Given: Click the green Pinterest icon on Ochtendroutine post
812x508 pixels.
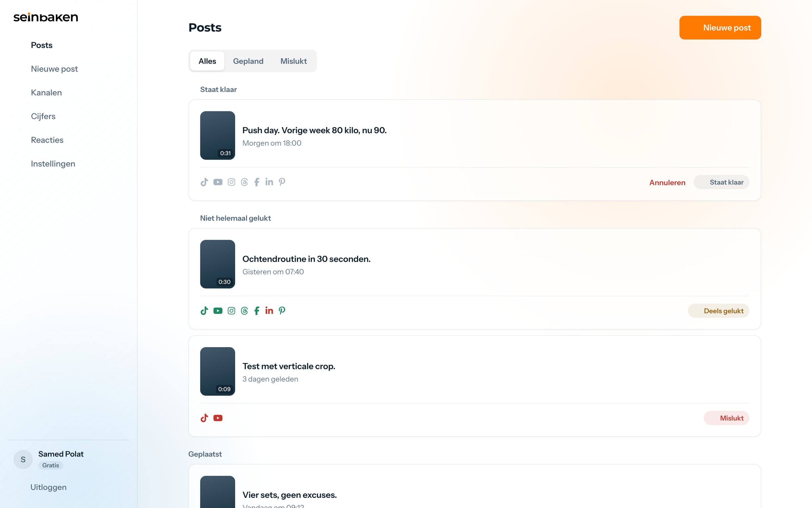Looking at the screenshot, I should click(x=282, y=311).
